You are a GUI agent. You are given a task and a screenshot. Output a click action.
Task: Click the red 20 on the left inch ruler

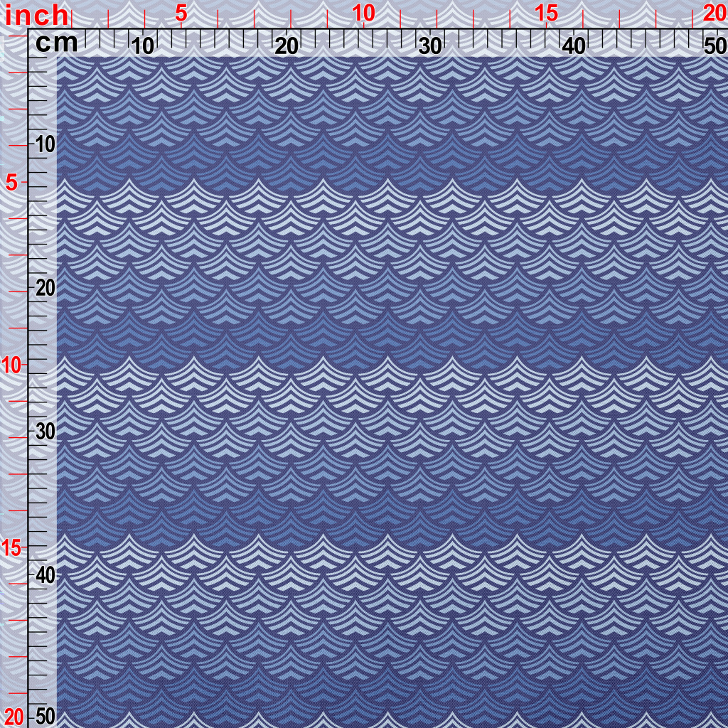[x=14, y=716]
